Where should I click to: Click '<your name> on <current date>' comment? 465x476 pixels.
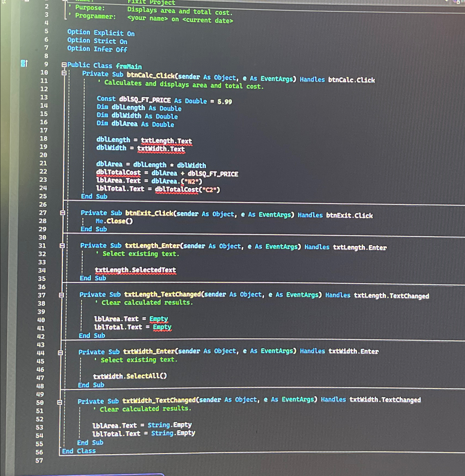point(180,19)
